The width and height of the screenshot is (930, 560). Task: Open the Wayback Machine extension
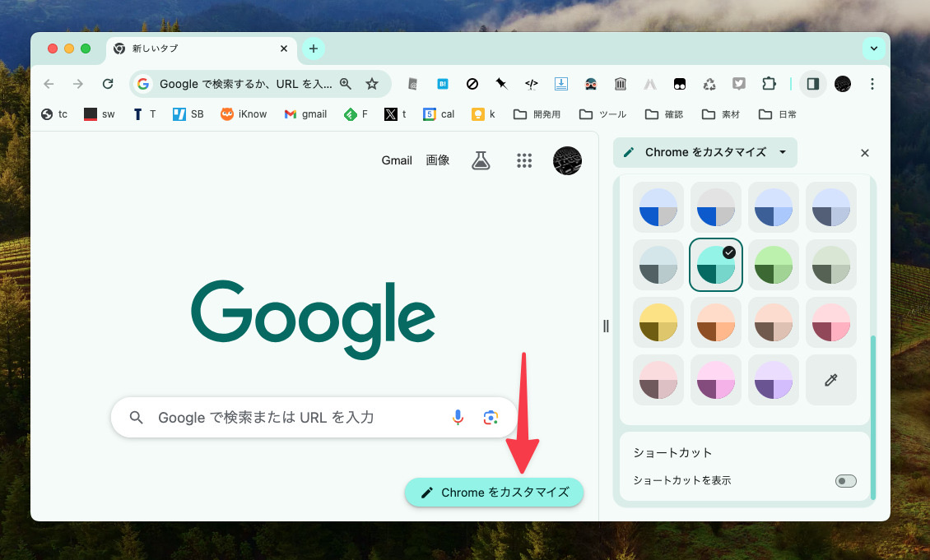pyautogui.click(x=620, y=83)
